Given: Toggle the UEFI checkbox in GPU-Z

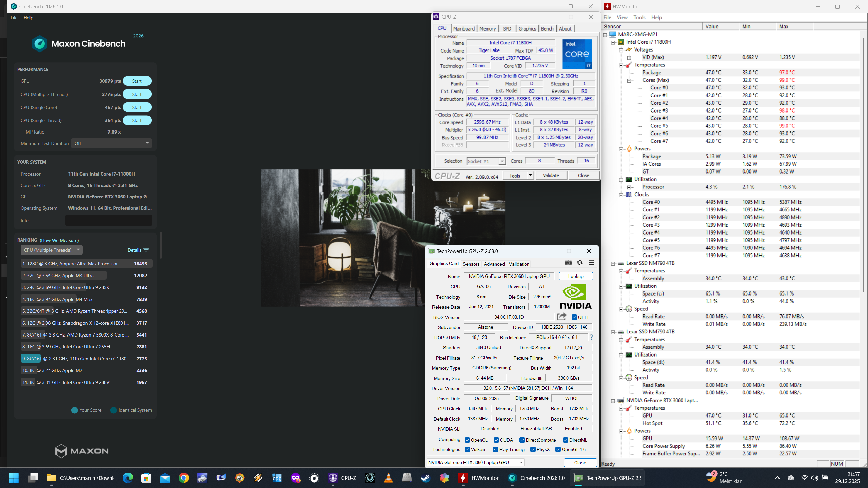Looking at the screenshot, I should click(x=574, y=317).
